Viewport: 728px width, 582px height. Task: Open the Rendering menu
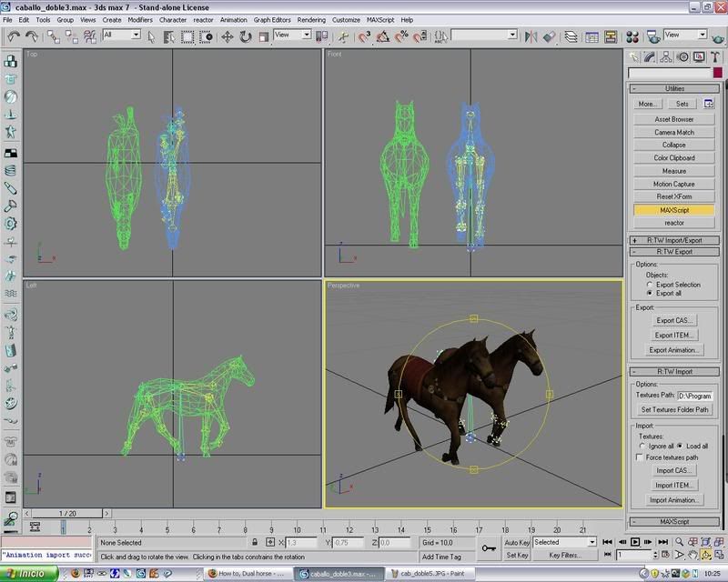tap(311, 20)
